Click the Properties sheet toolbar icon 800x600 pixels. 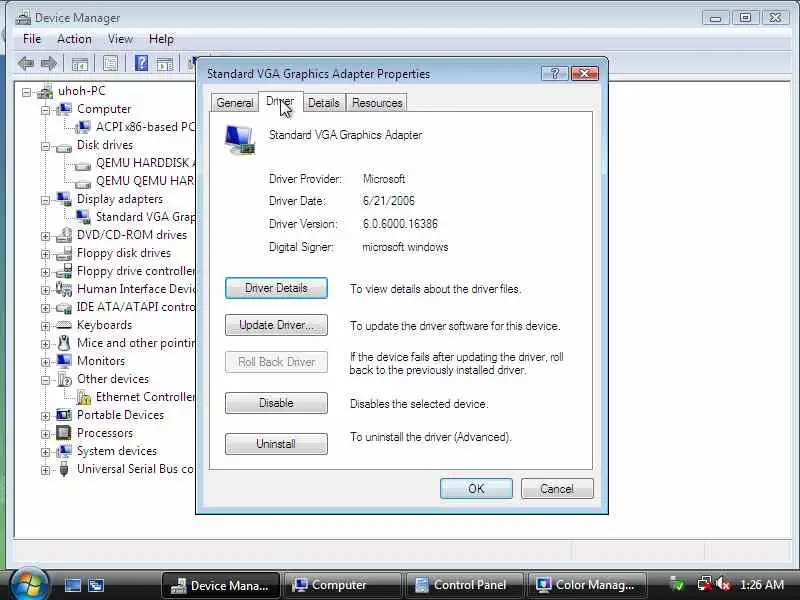pos(111,63)
